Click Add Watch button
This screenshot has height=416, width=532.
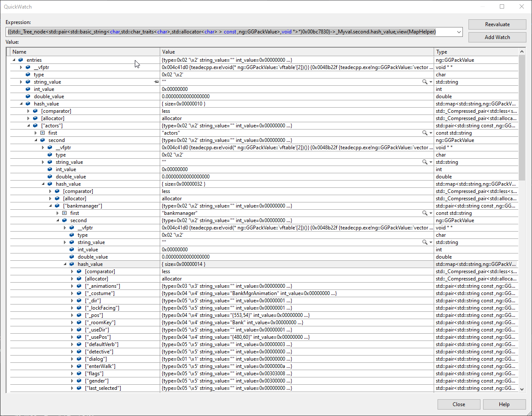pos(497,37)
